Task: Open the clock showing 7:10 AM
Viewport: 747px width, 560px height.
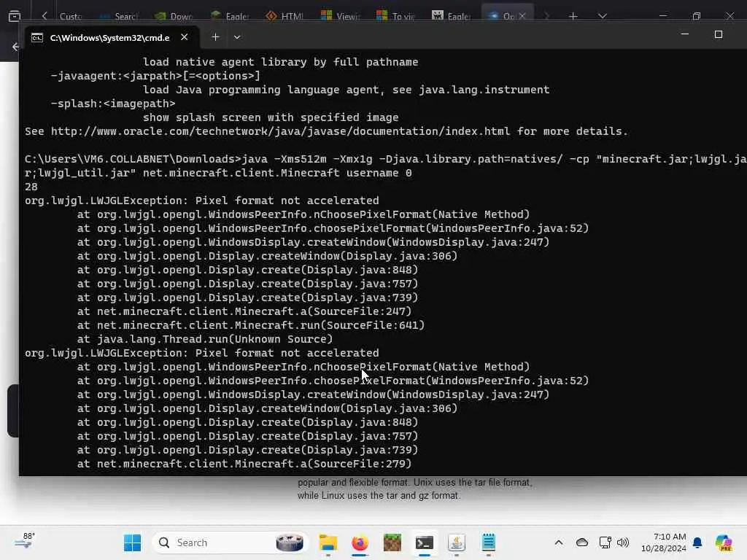Action: pos(663,542)
